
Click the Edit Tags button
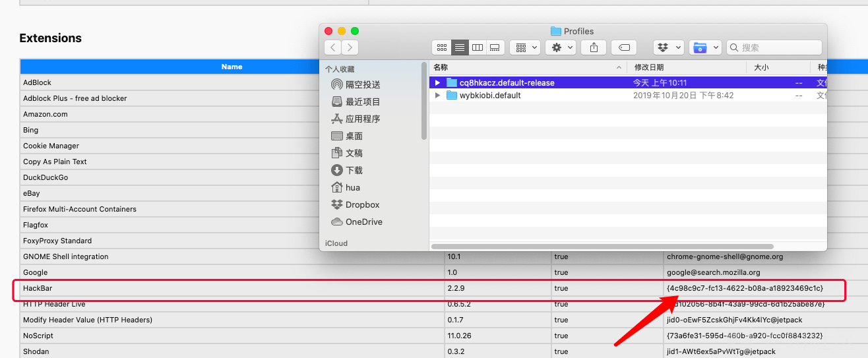624,47
